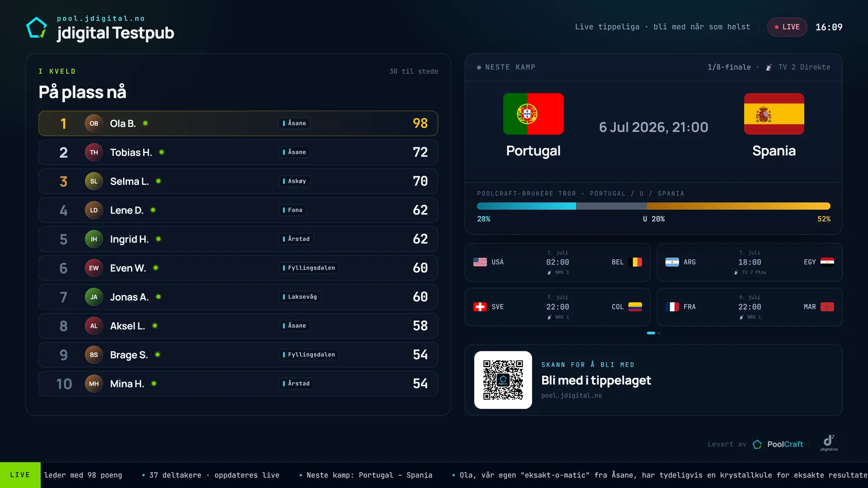
Task: Click the Colombia flag icon
Action: pos(635,307)
